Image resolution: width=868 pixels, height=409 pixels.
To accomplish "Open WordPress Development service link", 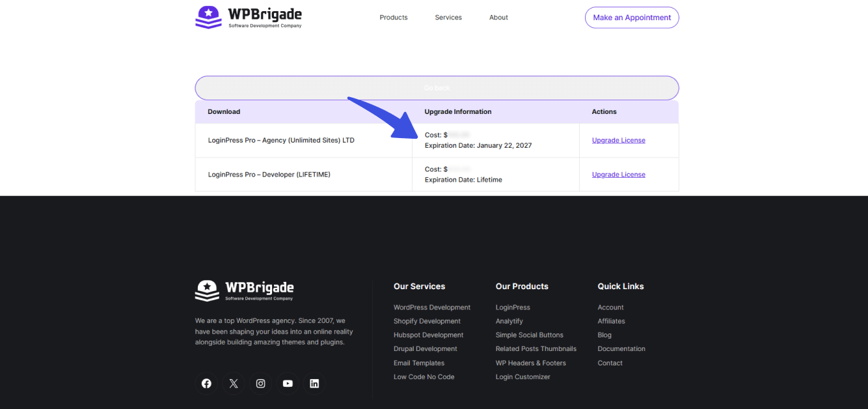I will click(431, 307).
